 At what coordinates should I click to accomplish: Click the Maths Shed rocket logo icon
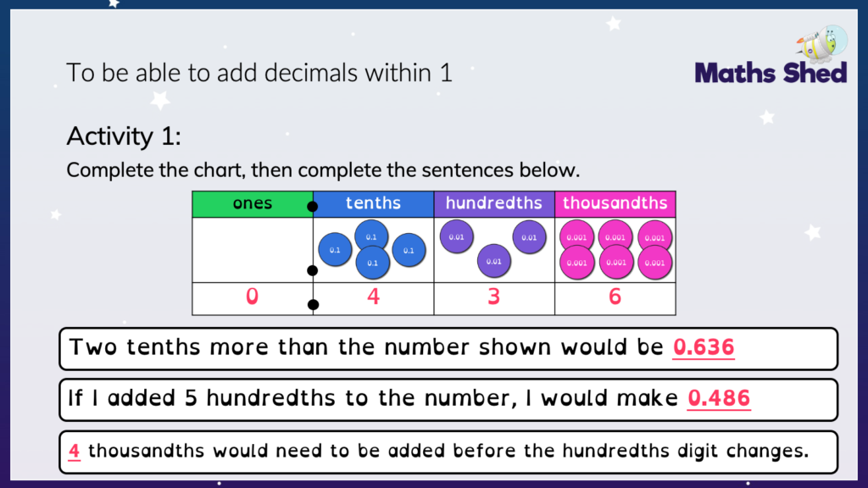(822, 43)
